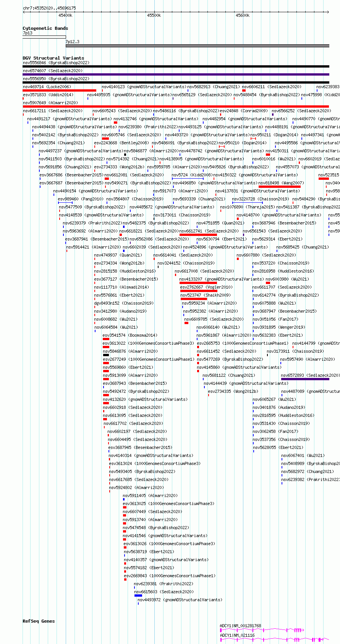
Task: Click the nsv5574182 (Ebert2021) variant label
Action: pos(149,568)
